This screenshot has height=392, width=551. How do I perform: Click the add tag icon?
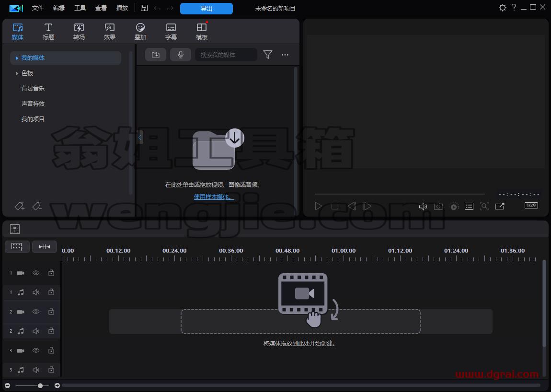pos(20,206)
